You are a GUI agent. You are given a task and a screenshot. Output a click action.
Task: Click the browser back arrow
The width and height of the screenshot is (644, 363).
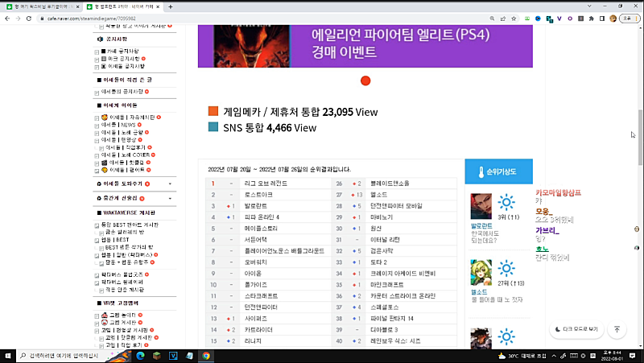click(7, 18)
